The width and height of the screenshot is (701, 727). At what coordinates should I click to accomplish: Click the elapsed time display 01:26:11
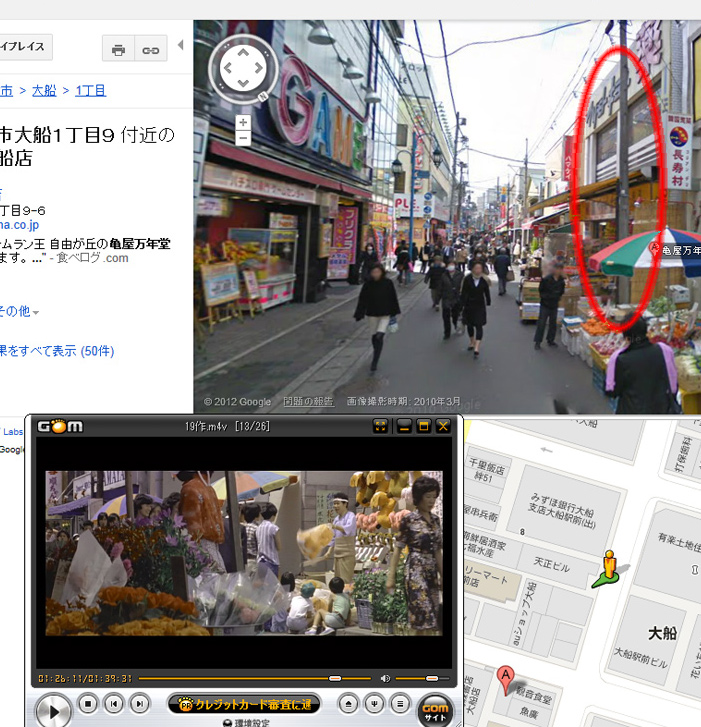tap(60, 678)
